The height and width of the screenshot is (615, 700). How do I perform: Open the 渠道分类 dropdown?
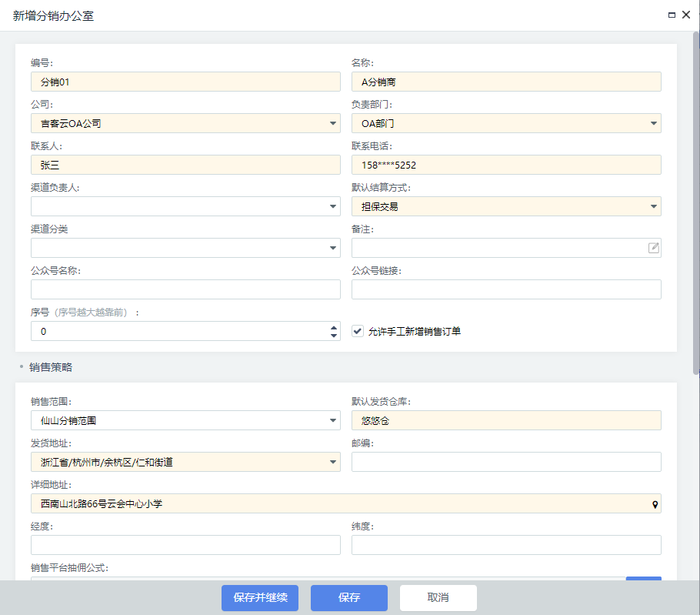coord(333,248)
